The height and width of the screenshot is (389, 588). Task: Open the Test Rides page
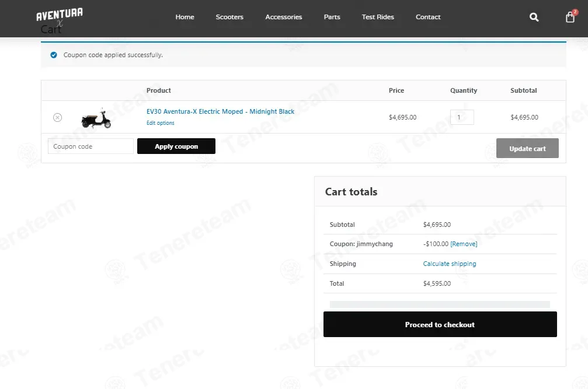click(378, 17)
